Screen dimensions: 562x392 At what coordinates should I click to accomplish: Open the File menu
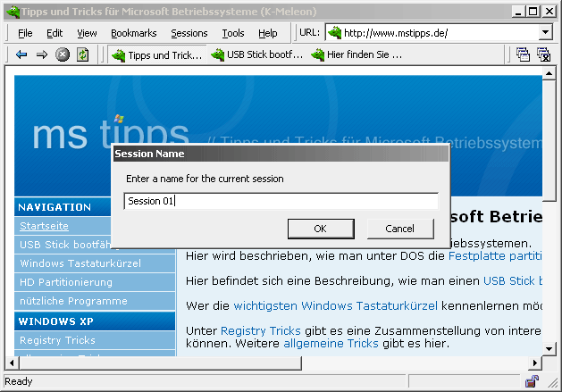click(x=25, y=33)
